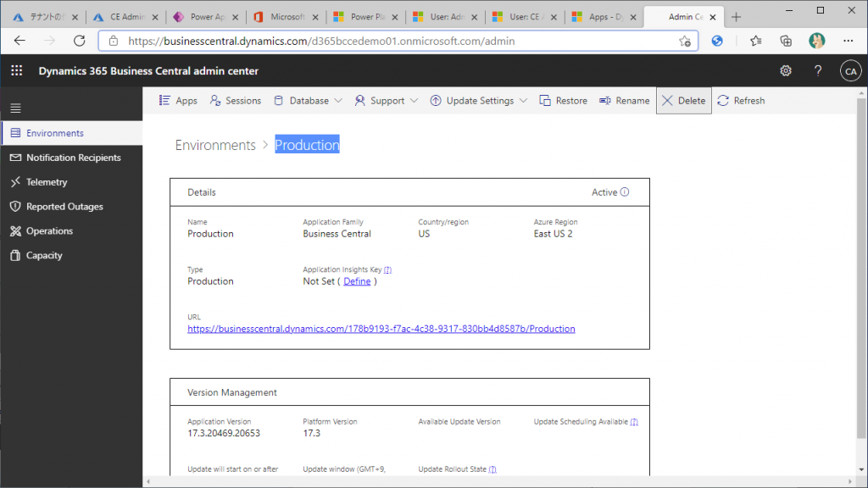Click the Active status info icon

click(x=625, y=192)
